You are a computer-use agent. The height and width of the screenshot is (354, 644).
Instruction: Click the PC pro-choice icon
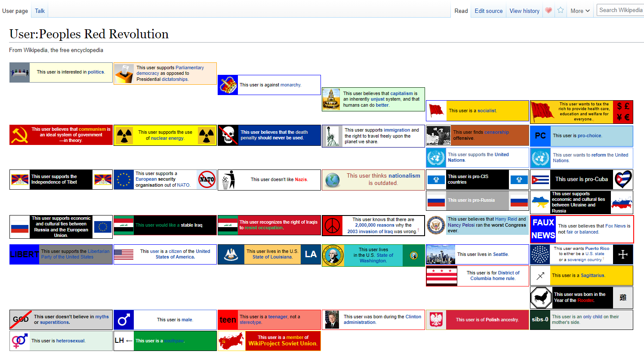coord(540,136)
